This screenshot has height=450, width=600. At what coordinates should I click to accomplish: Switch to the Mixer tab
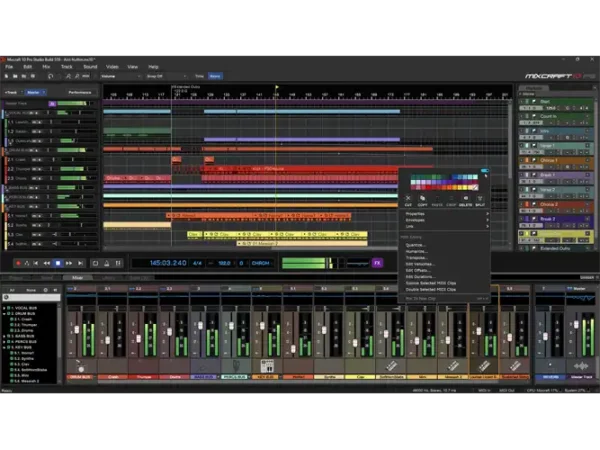tap(77, 278)
